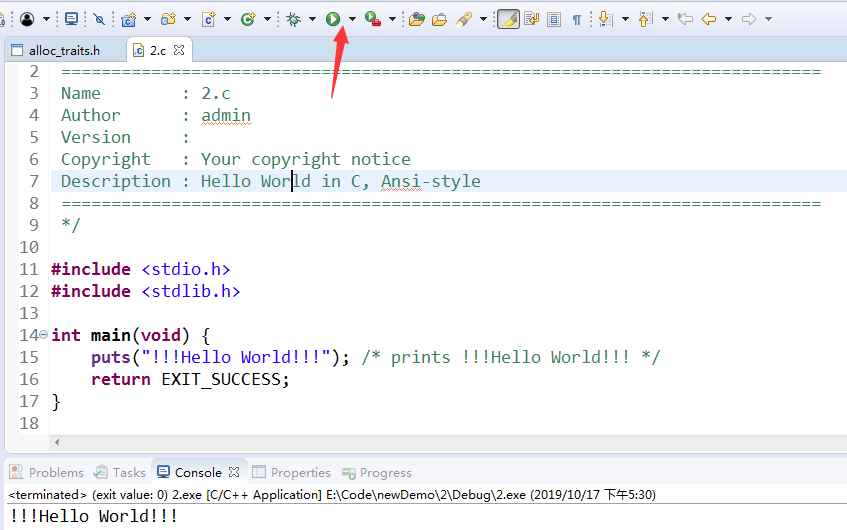The height and width of the screenshot is (530, 847).
Task: Click the '#include <stdlib.h>' line
Action: (x=145, y=291)
